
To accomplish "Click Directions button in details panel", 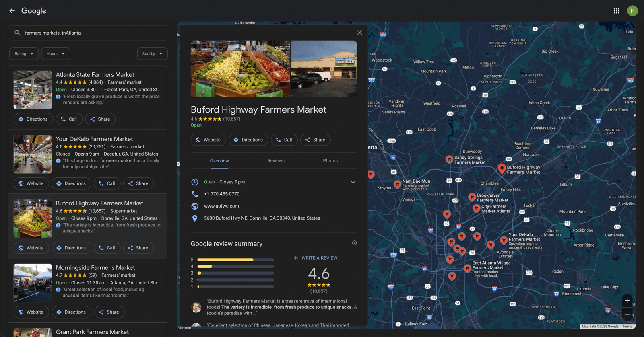I will [248, 140].
